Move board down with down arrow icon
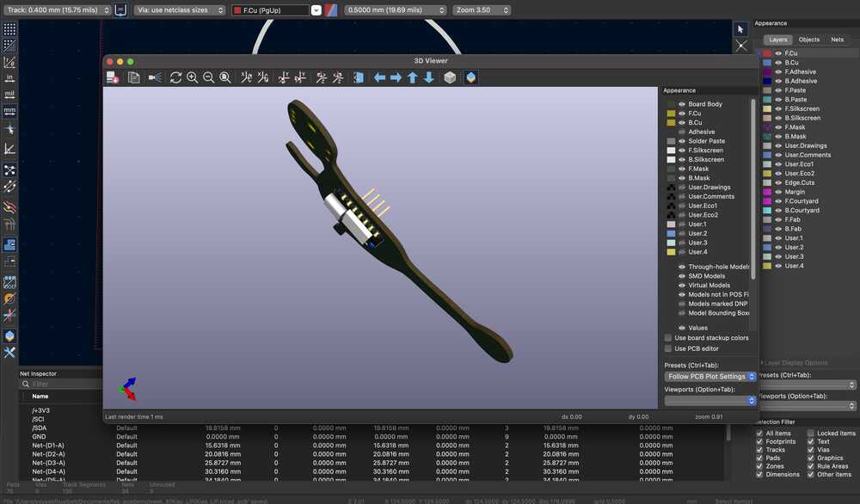860x504 pixels. pyautogui.click(x=429, y=77)
